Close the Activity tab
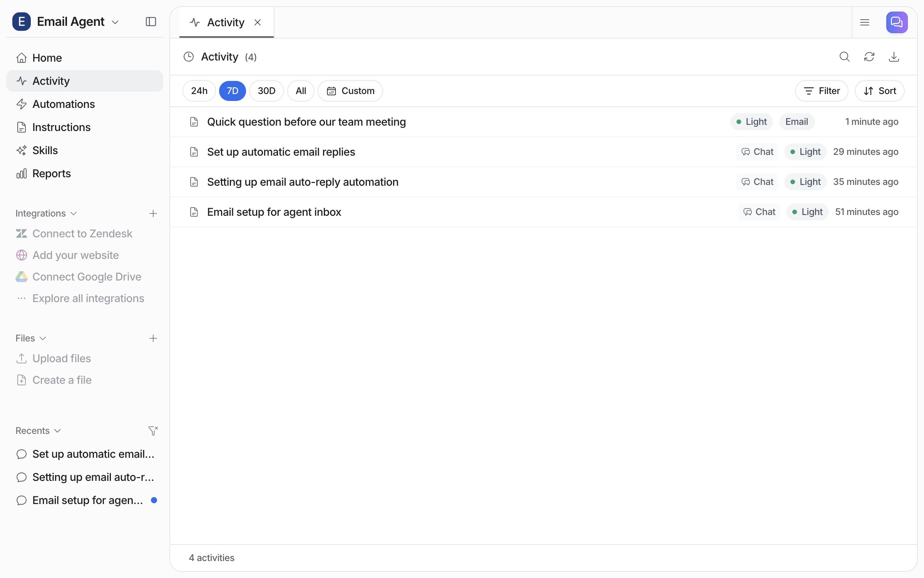 [x=258, y=22]
